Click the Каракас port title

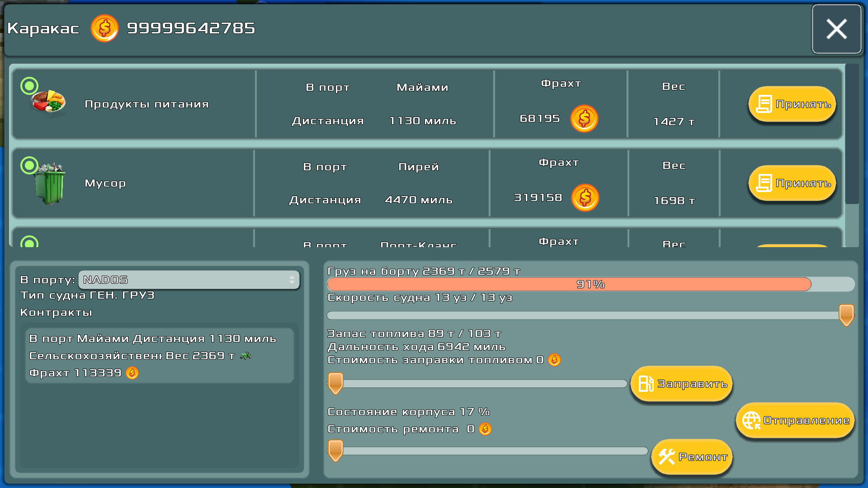[42, 28]
